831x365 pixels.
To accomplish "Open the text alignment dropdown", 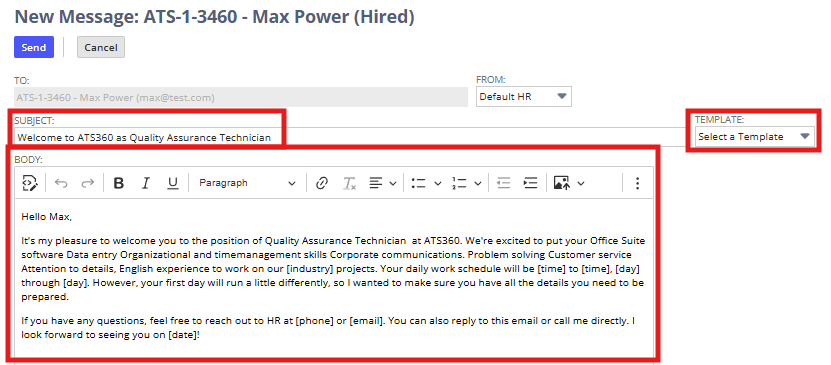I will coord(383,183).
